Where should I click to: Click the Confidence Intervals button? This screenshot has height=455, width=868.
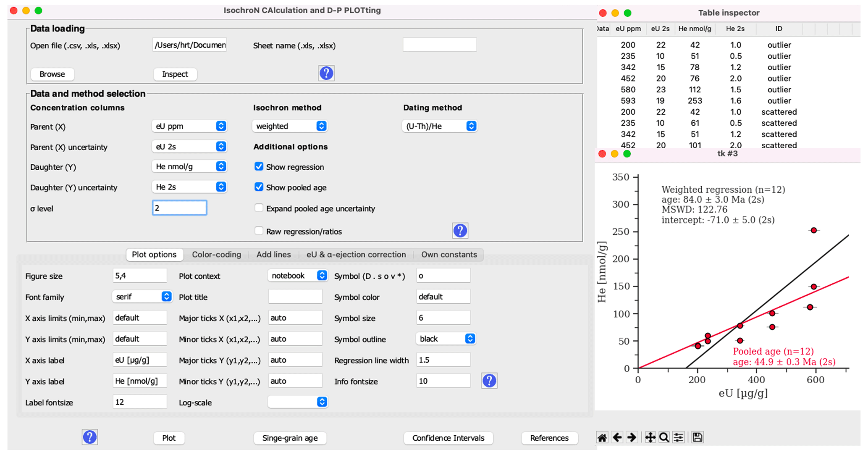coord(448,438)
